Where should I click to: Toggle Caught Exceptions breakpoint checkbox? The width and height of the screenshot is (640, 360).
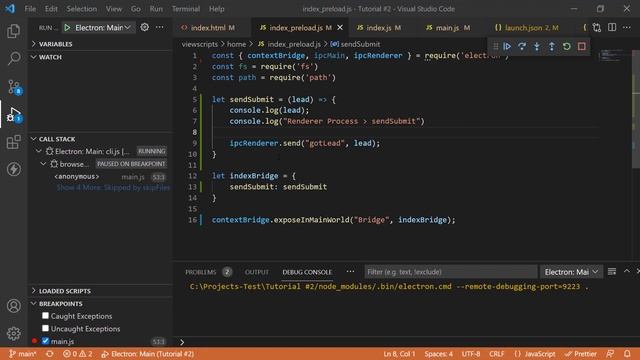(x=45, y=316)
